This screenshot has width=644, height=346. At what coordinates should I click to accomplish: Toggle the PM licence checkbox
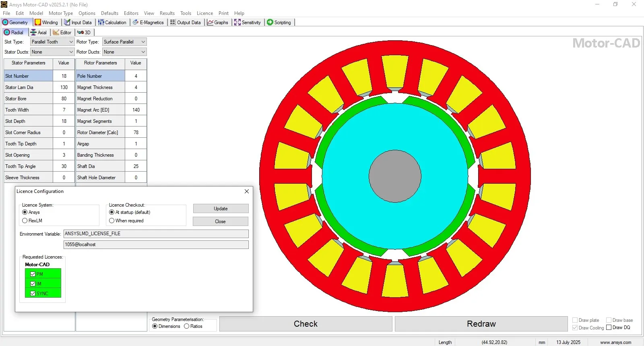coord(33,274)
